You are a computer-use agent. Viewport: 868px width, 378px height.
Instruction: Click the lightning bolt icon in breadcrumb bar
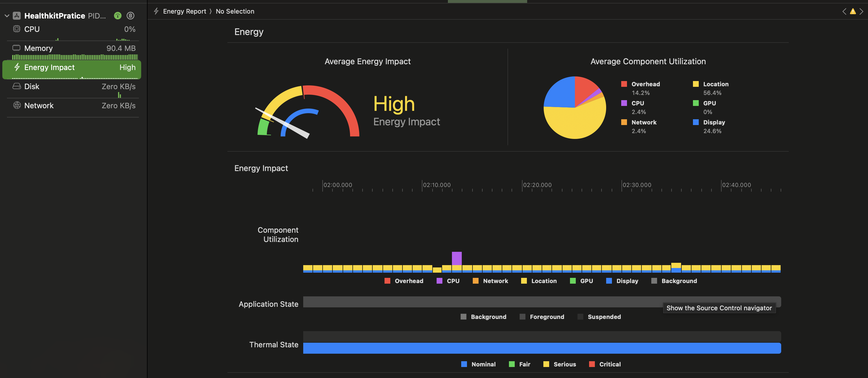[156, 12]
